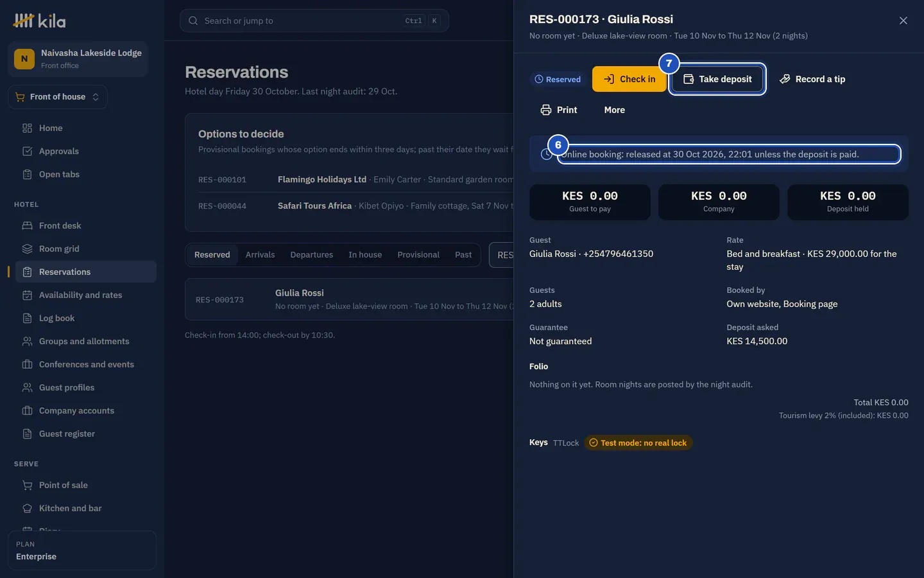Open the Naivasha Lakeside Lodge property selector
924x578 pixels.
point(78,58)
